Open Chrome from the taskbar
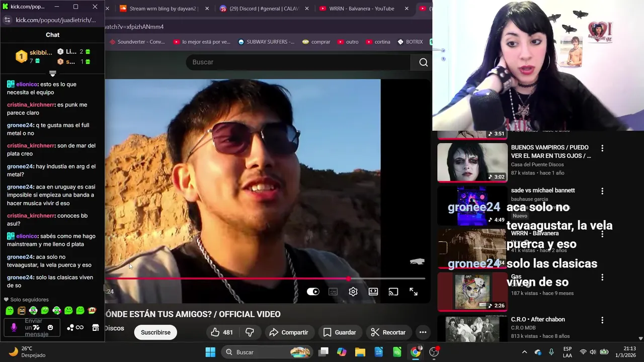The image size is (644, 362). pyautogui.click(x=416, y=352)
